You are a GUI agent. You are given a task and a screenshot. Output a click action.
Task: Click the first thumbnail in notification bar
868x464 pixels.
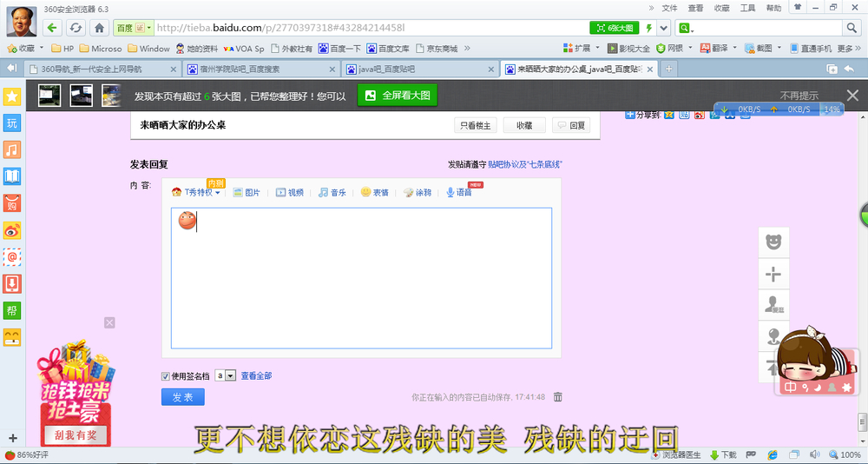tap(49, 96)
